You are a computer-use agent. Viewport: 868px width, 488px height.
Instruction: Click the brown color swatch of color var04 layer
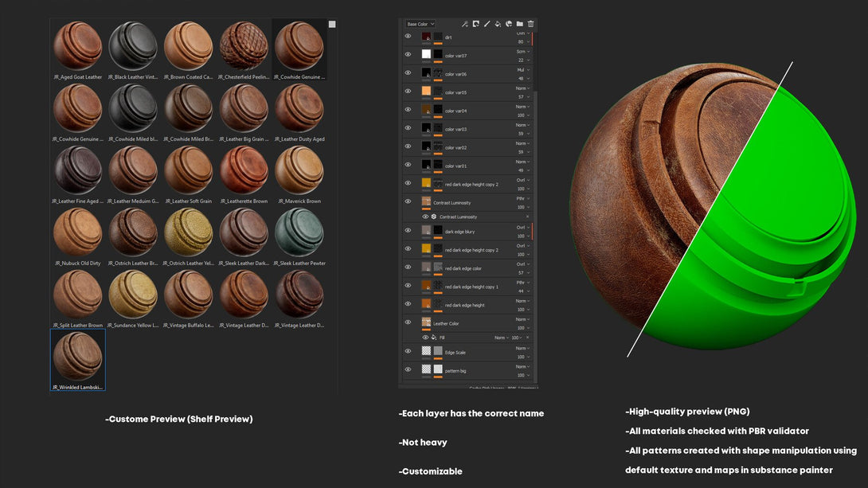(x=426, y=109)
